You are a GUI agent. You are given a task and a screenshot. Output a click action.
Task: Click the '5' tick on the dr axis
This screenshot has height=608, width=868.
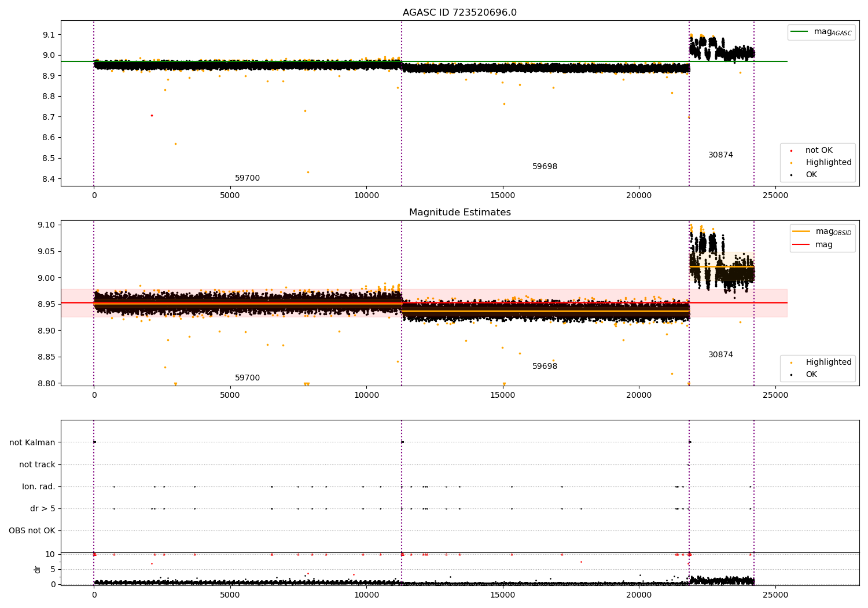[53, 569]
